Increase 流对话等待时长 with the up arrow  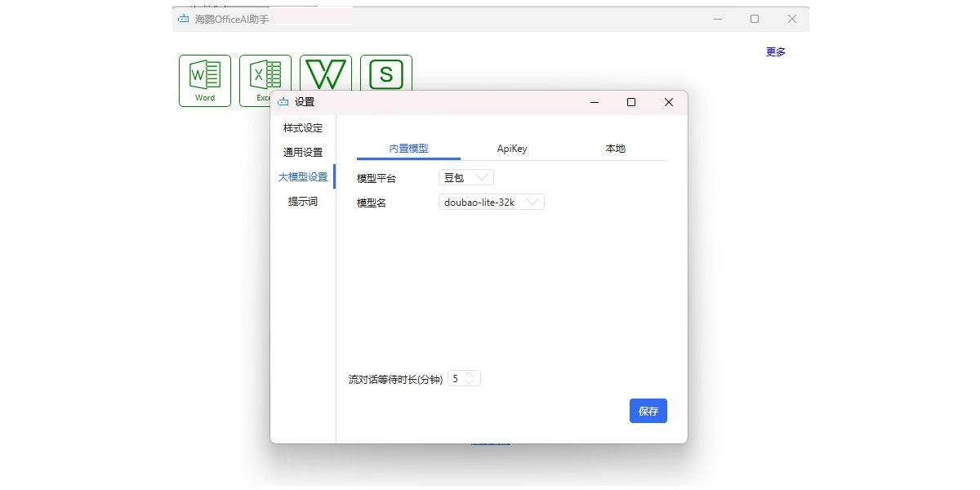coord(470,375)
